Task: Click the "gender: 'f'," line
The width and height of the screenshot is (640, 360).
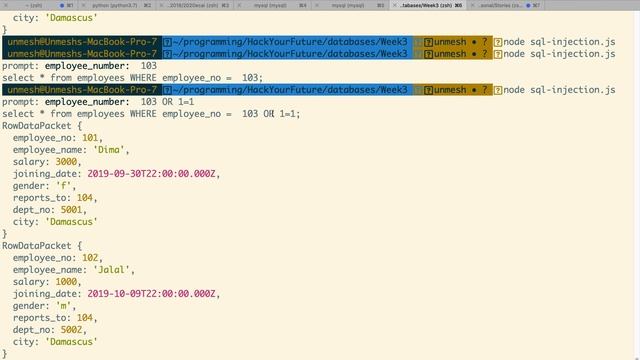Action: coord(44,186)
